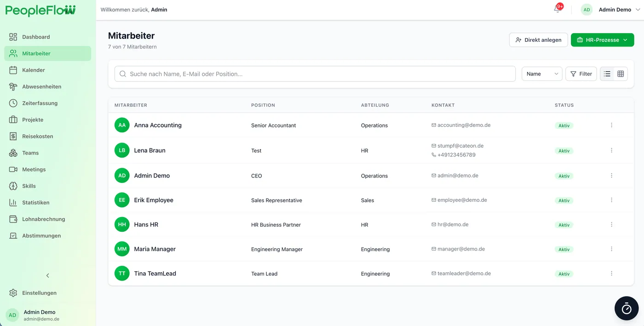The width and height of the screenshot is (644, 326).
Task: Open email link accounting@demo.de
Action: pyautogui.click(x=464, y=125)
